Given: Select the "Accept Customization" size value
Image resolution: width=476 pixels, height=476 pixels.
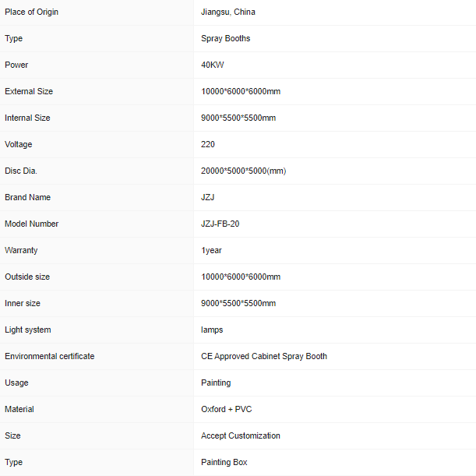Looking at the screenshot, I should pyautogui.click(x=241, y=435).
